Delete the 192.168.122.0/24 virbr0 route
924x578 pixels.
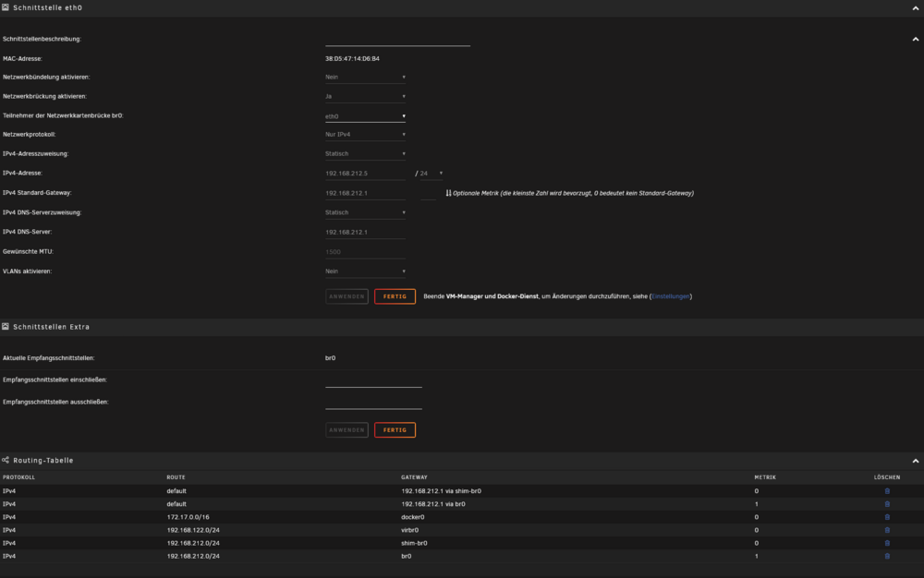click(x=887, y=530)
